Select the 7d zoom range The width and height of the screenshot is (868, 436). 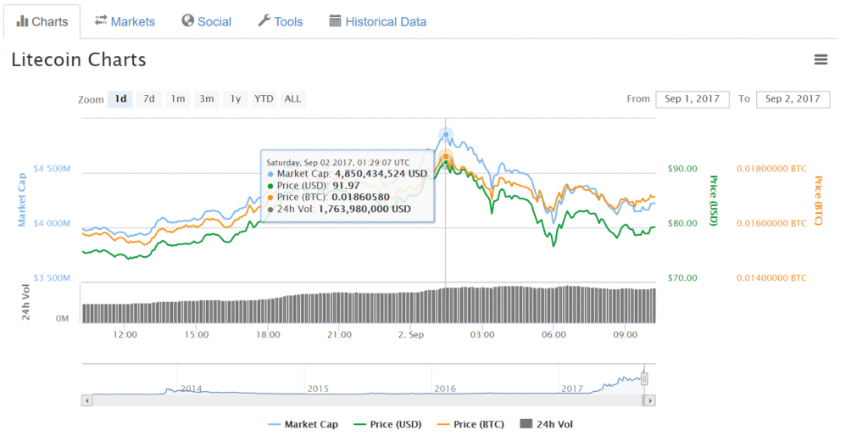click(x=149, y=99)
